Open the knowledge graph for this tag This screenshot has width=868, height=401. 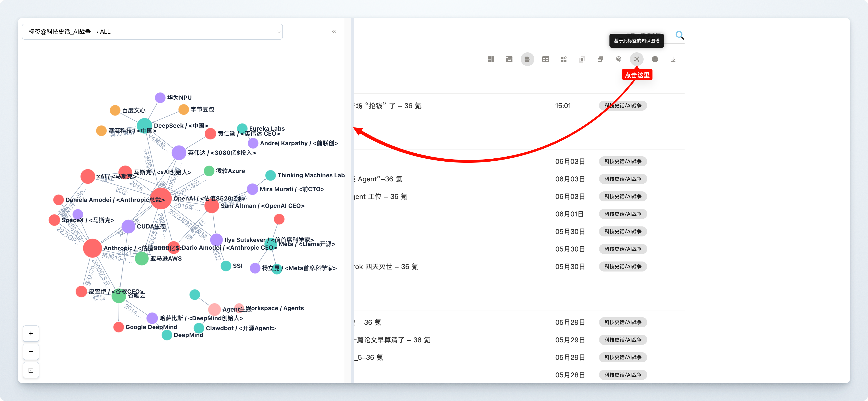click(x=636, y=59)
